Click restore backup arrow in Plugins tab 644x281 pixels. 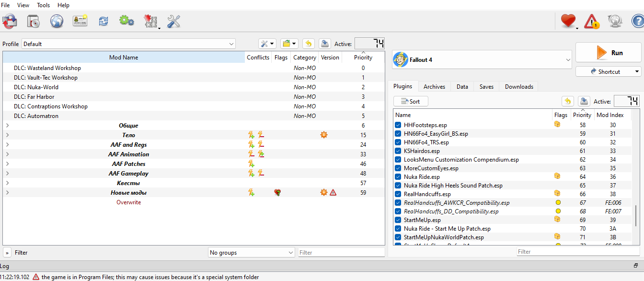[x=567, y=101]
